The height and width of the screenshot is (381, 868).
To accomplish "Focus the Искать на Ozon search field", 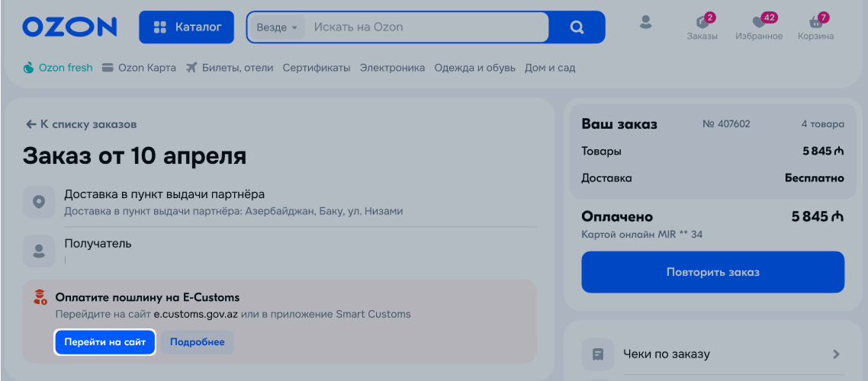I will pyautogui.click(x=426, y=27).
